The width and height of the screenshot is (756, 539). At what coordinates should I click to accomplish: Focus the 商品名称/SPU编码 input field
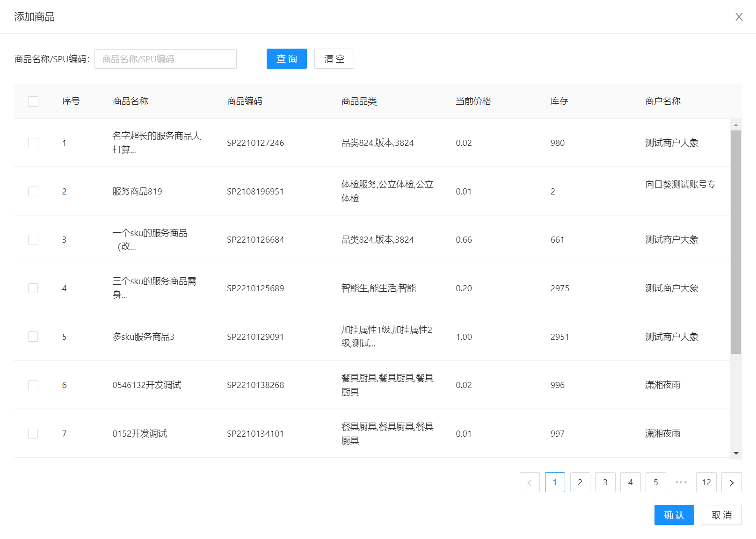166,59
